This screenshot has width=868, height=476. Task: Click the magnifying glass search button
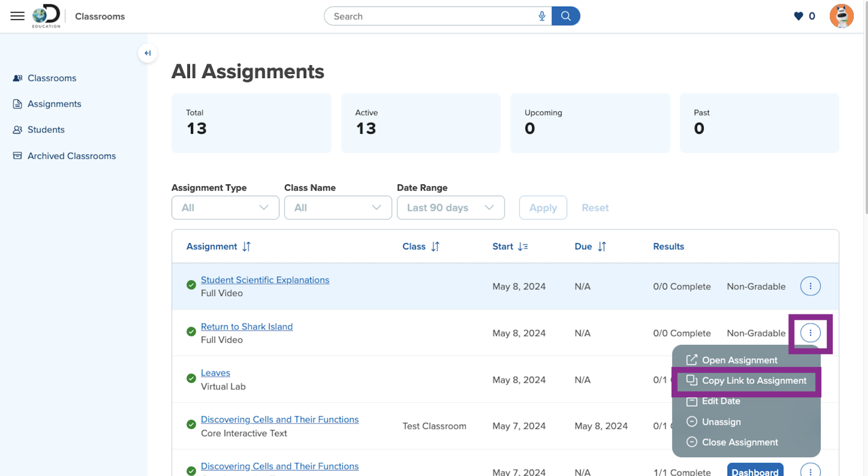(x=566, y=16)
